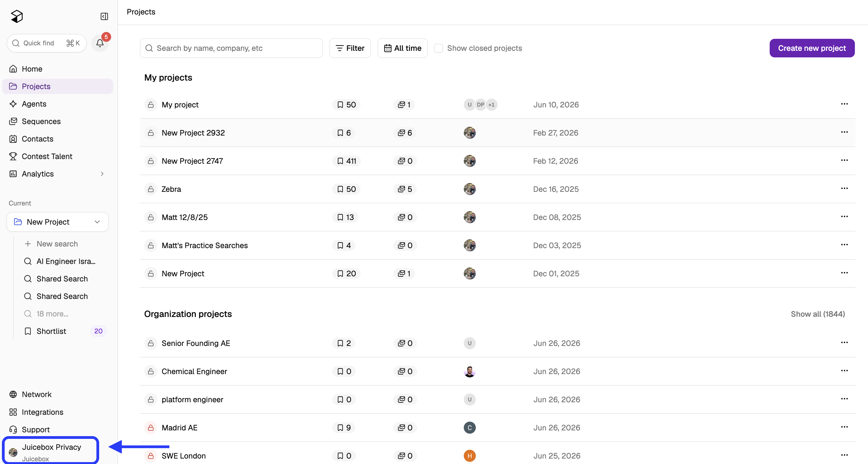Screen dimensions: 868x464
Task: Click sequence count 5 on Zebra
Action: click(x=405, y=189)
